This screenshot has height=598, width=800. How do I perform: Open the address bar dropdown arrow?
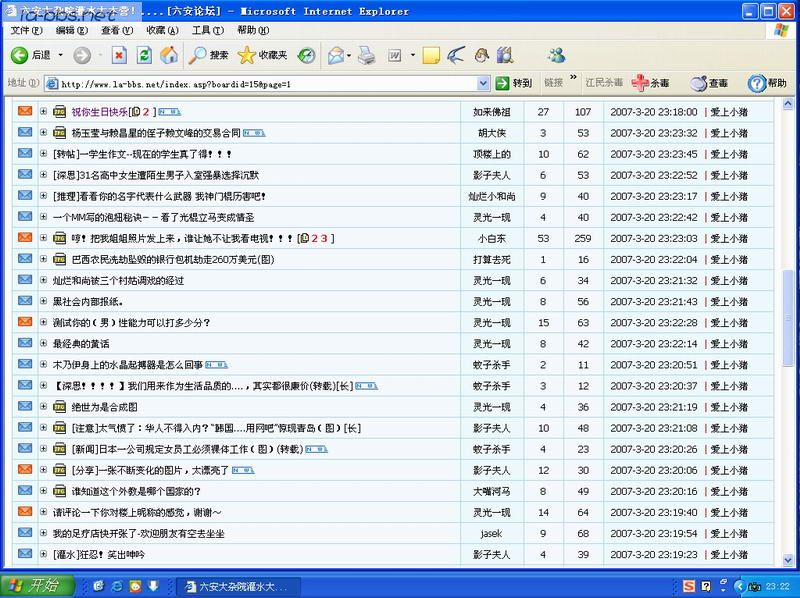click(x=483, y=83)
